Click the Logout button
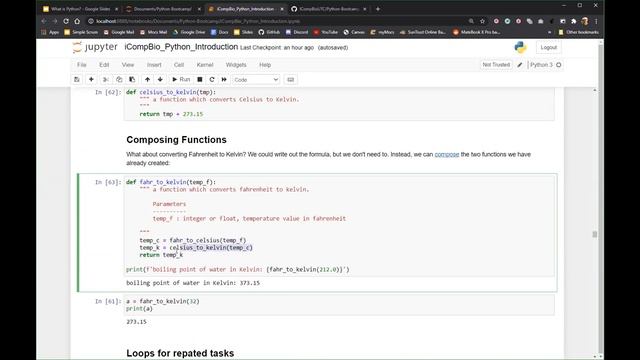Image resolution: width=640 pixels, height=360 pixels. pyautogui.click(x=549, y=47)
